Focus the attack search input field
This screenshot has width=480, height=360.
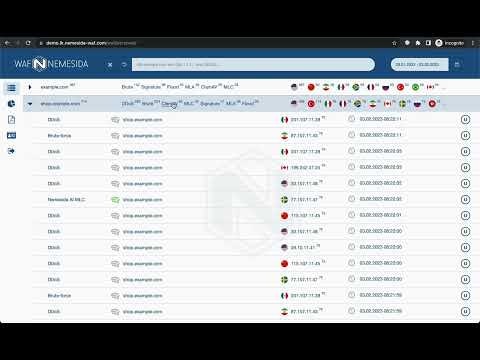point(253,64)
